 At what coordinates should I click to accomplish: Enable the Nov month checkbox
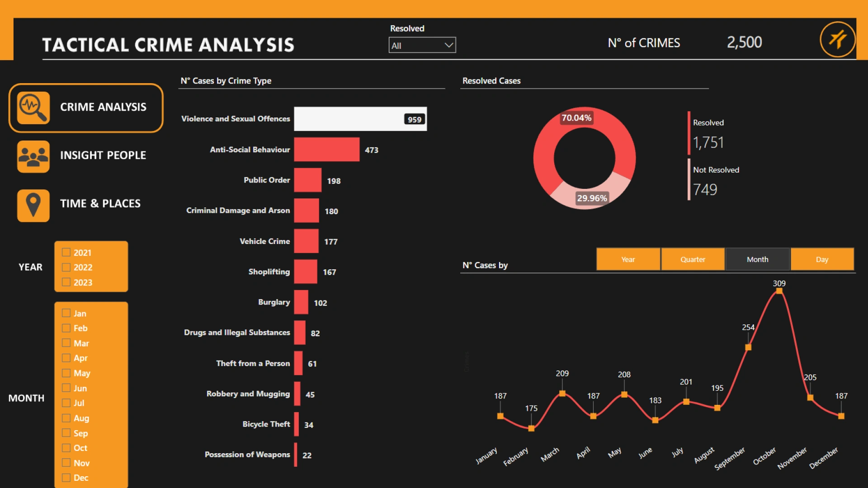tap(66, 463)
